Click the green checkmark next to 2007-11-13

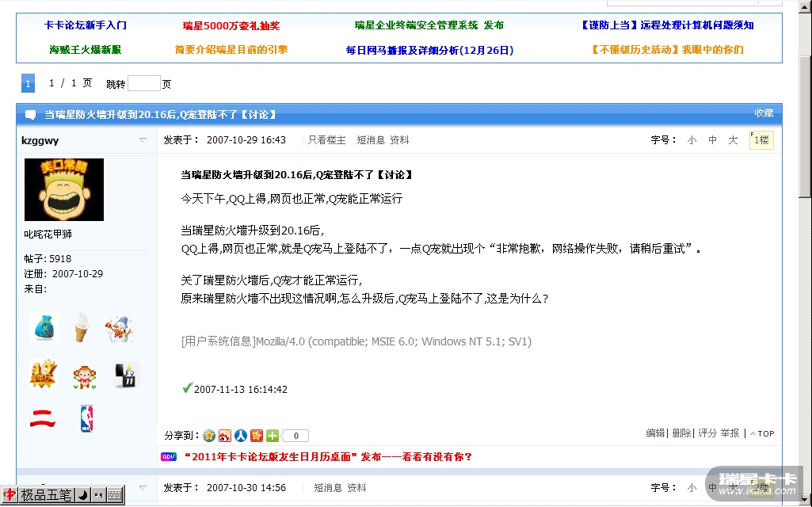(188, 387)
